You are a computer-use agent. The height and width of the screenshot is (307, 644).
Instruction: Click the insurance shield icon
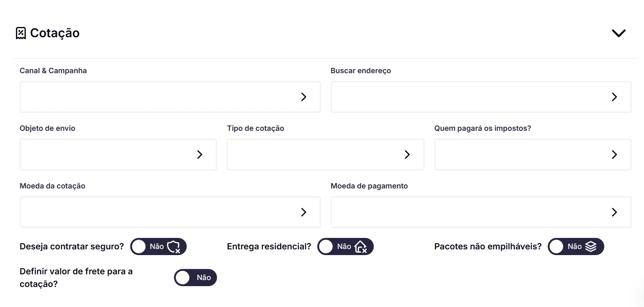174,246
